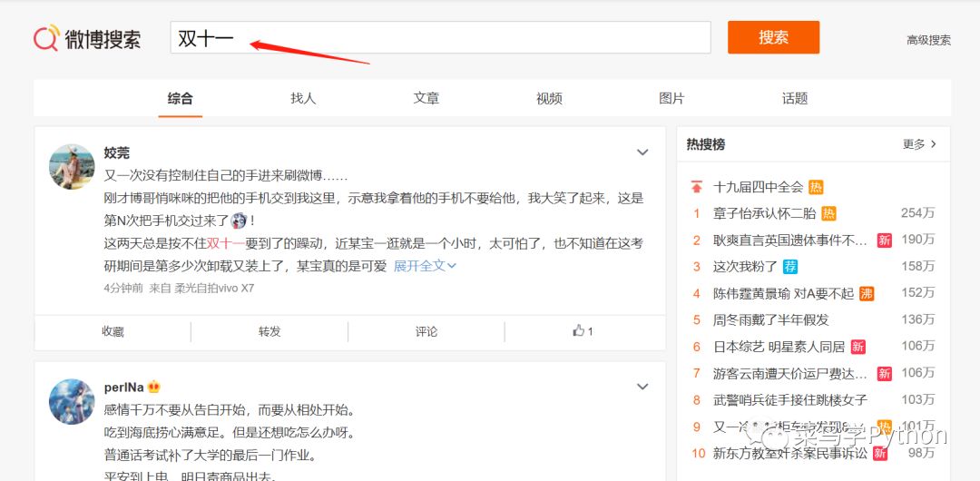Screen dimensions: 980x481
Task: Expand the options chevron on perINa's post
Action: point(642,388)
